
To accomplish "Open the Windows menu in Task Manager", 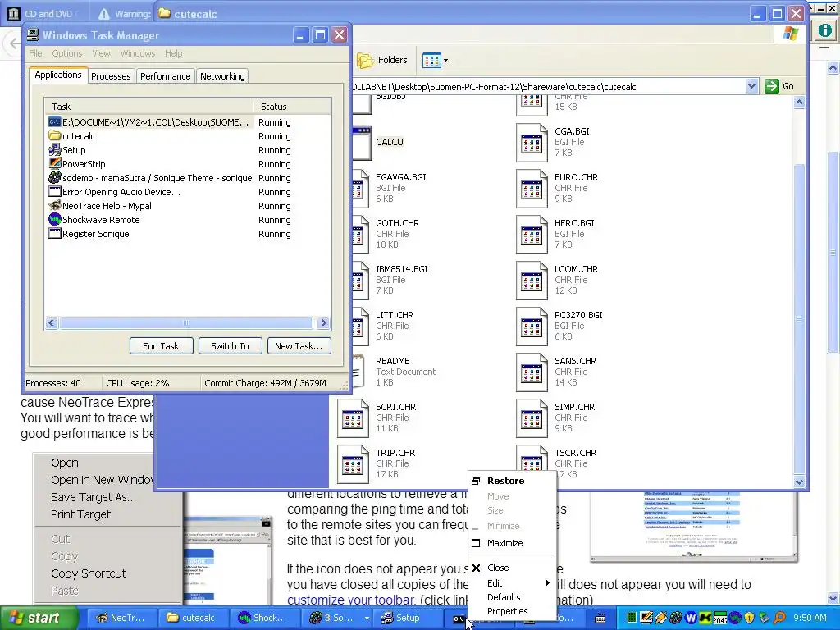I will click(x=138, y=53).
